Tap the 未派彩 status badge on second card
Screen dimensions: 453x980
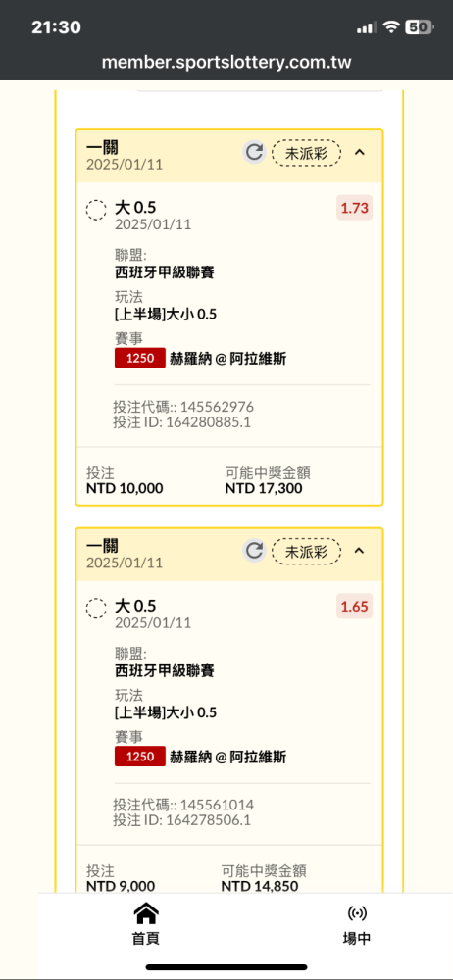click(x=307, y=551)
